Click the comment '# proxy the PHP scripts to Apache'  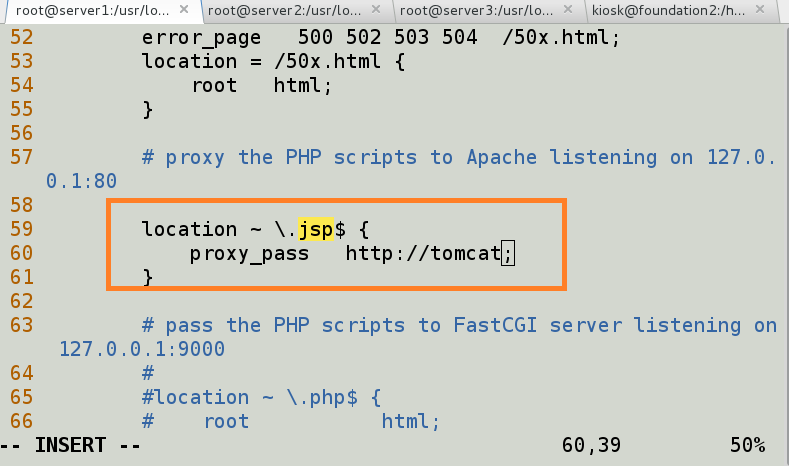(x=339, y=158)
